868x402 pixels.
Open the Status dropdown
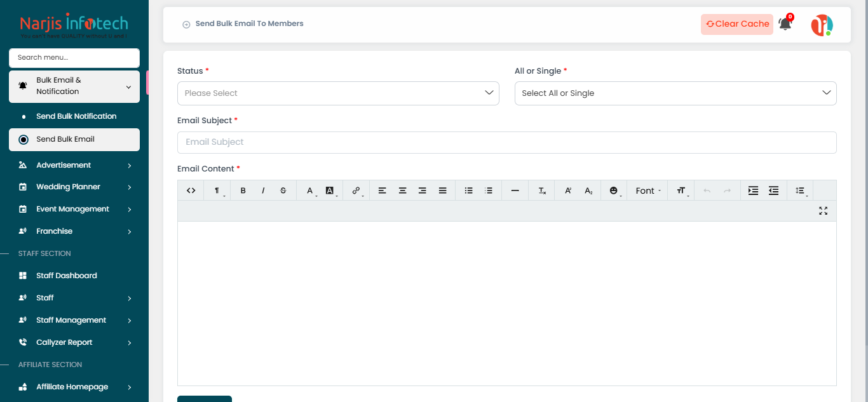click(338, 93)
